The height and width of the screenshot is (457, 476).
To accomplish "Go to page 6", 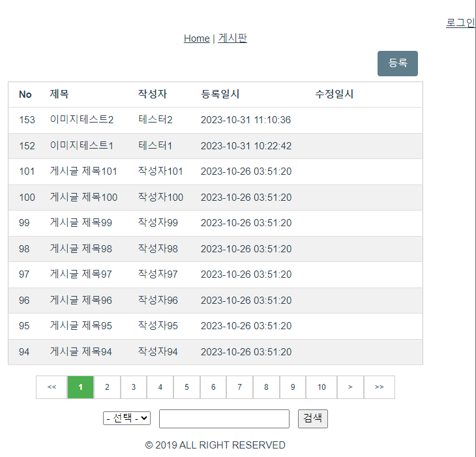I will pyautogui.click(x=213, y=387).
